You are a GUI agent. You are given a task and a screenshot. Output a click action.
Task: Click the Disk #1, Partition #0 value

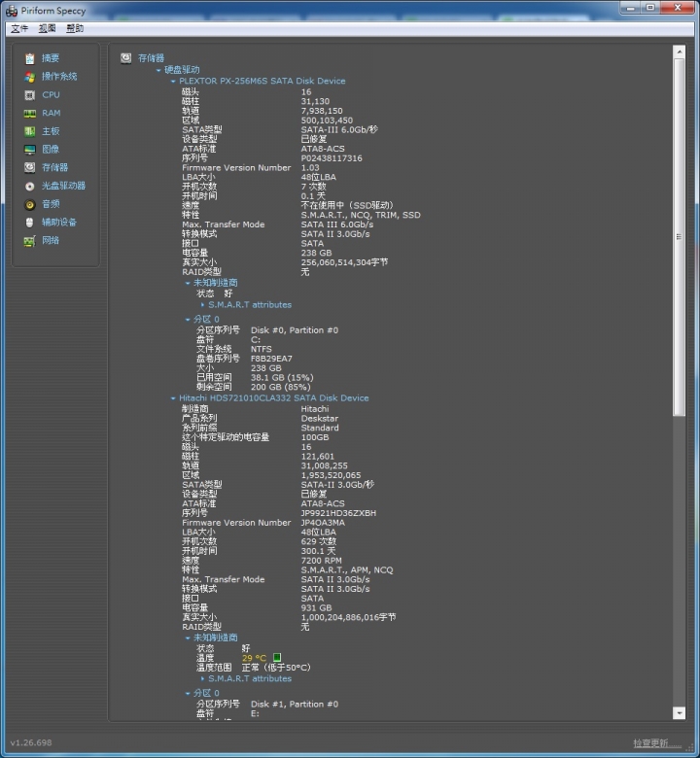[x=295, y=704]
